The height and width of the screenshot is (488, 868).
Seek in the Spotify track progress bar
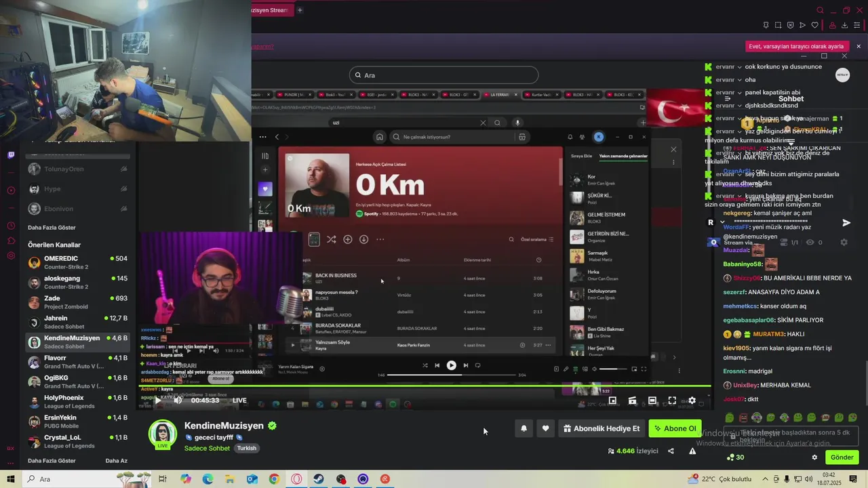click(x=451, y=375)
